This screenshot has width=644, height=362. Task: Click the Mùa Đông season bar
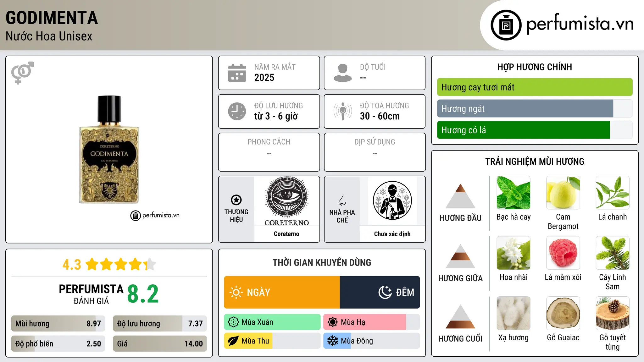pyautogui.click(x=371, y=341)
